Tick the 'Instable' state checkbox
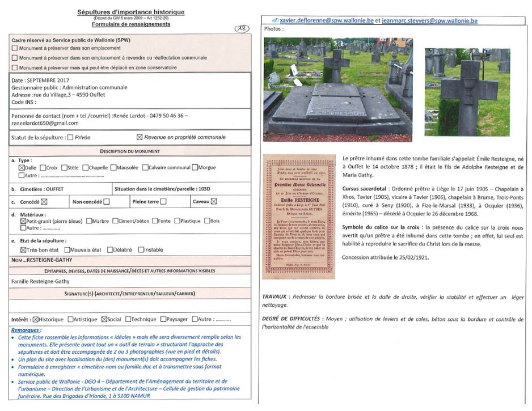Viewport: 532px width, 411px height. point(141,249)
